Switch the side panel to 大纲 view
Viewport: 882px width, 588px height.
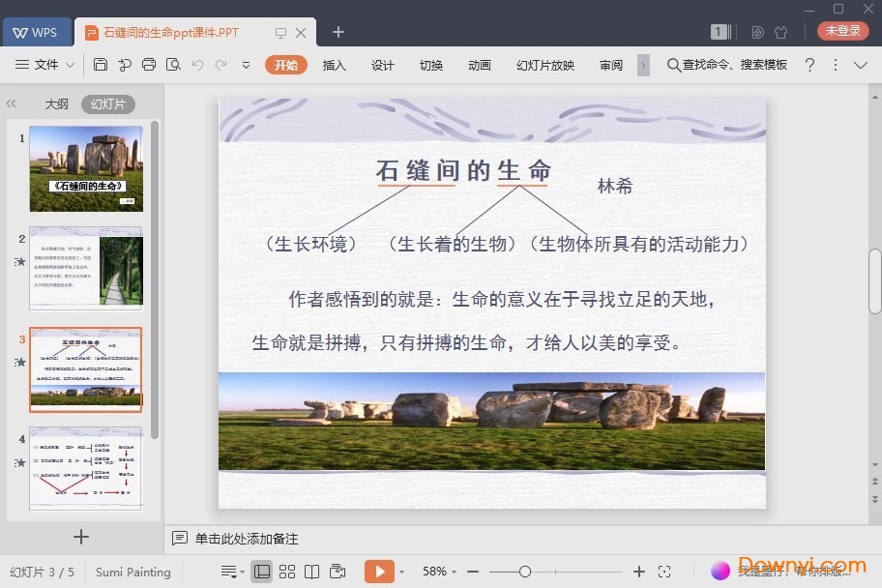pyautogui.click(x=57, y=103)
